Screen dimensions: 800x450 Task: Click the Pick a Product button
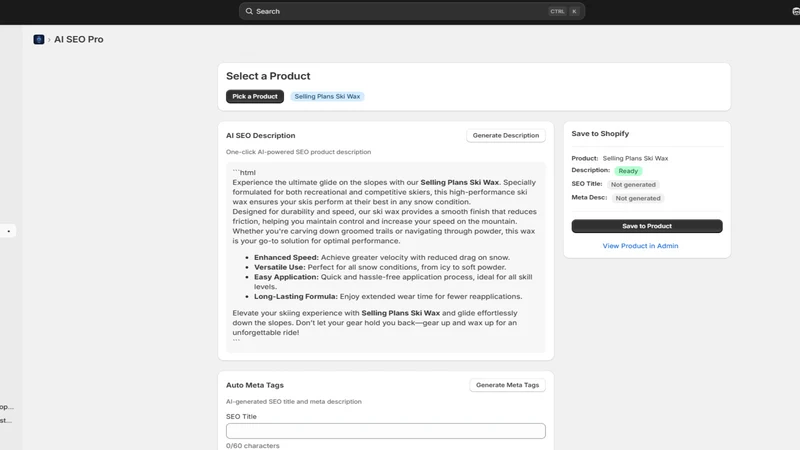click(x=255, y=96)
